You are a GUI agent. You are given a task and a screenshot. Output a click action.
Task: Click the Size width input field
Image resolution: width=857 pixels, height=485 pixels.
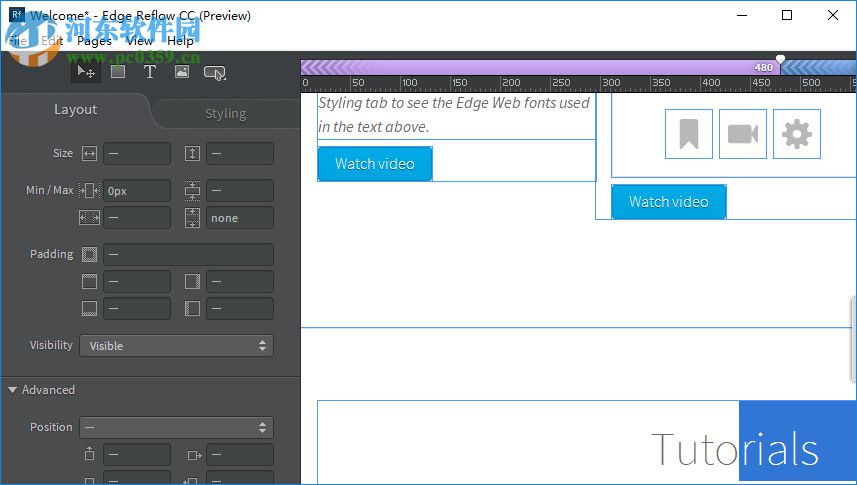point(137,154)
